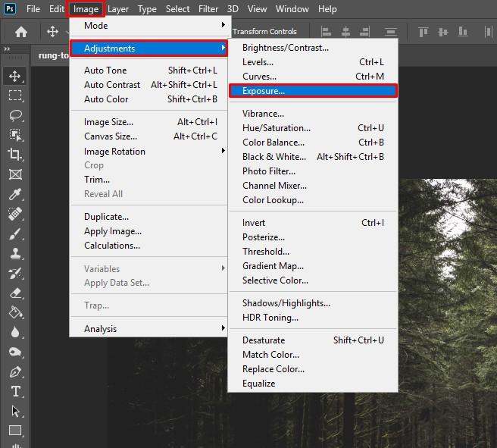Go to the Home screen icon

[x=21, y=32]
